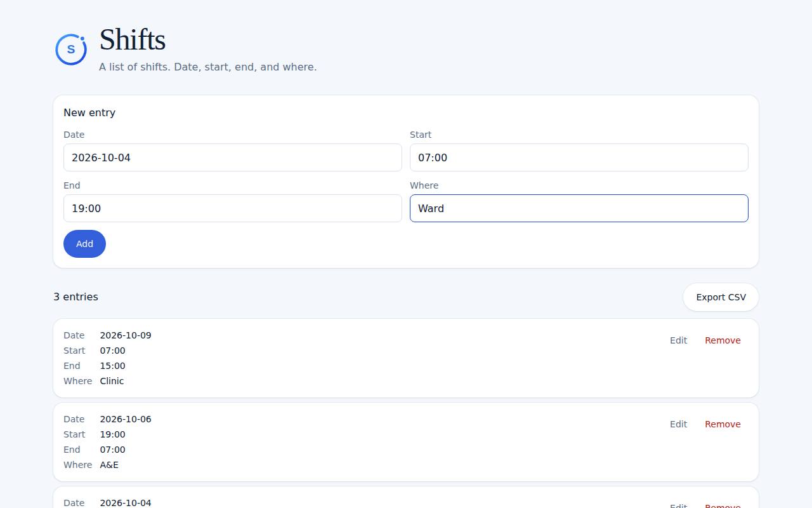
Task: Click the 2026-10-04 date in the list
Action: pyautogui.click(x=126, y=503)
